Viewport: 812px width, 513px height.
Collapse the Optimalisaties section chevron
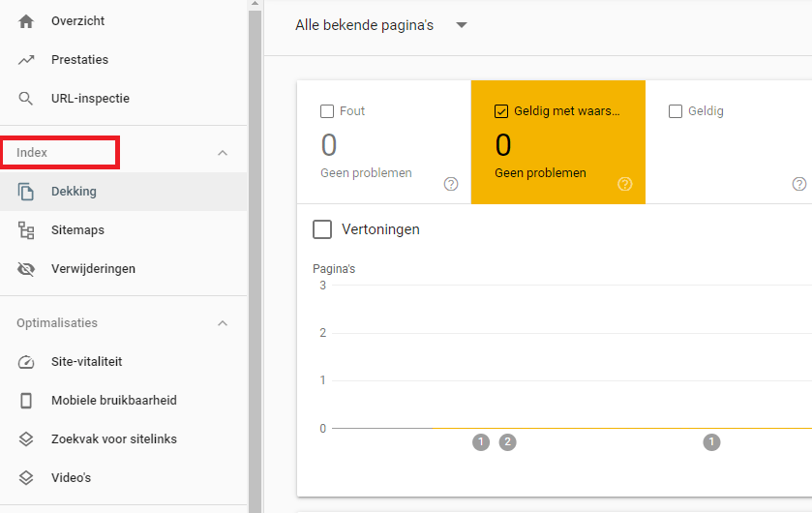coord(223,323)
